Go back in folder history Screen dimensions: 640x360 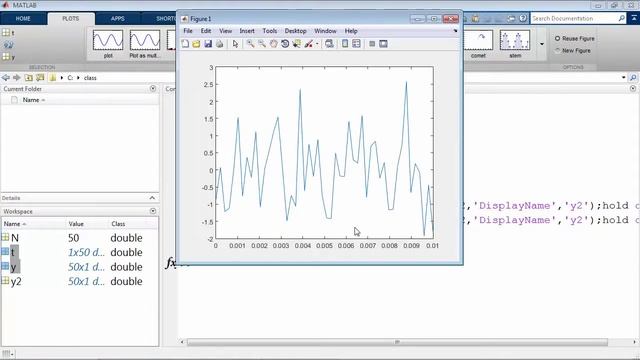click(x=6, y=78)
